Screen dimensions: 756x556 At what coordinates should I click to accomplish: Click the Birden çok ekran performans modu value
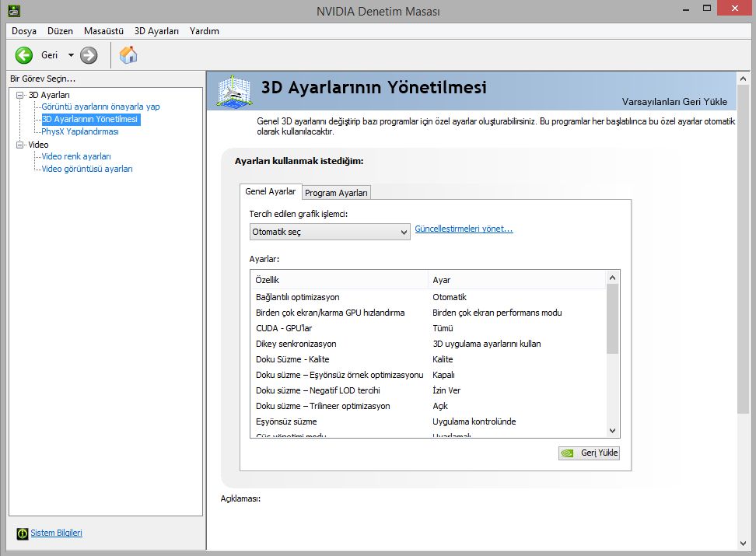[x=497, y=313]
